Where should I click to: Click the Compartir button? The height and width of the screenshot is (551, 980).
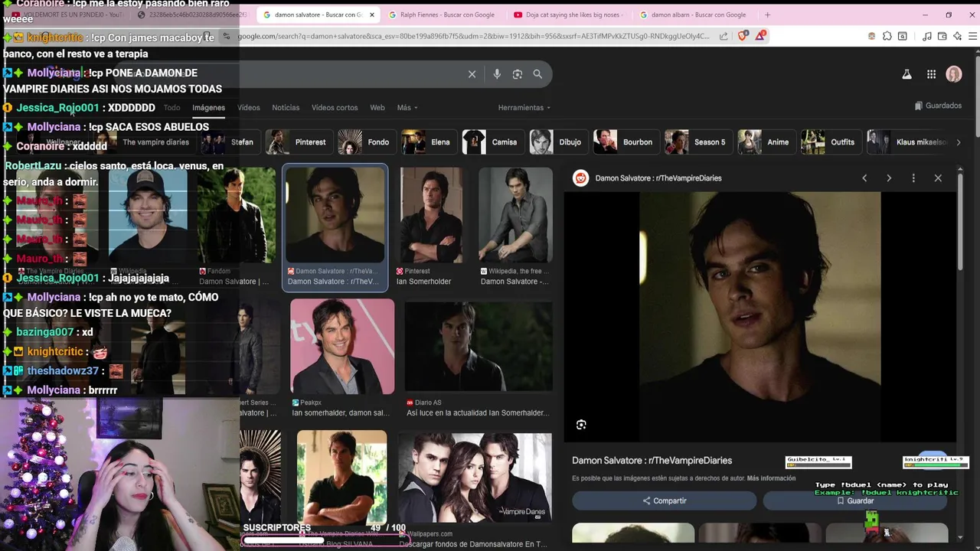pos(665,500)
